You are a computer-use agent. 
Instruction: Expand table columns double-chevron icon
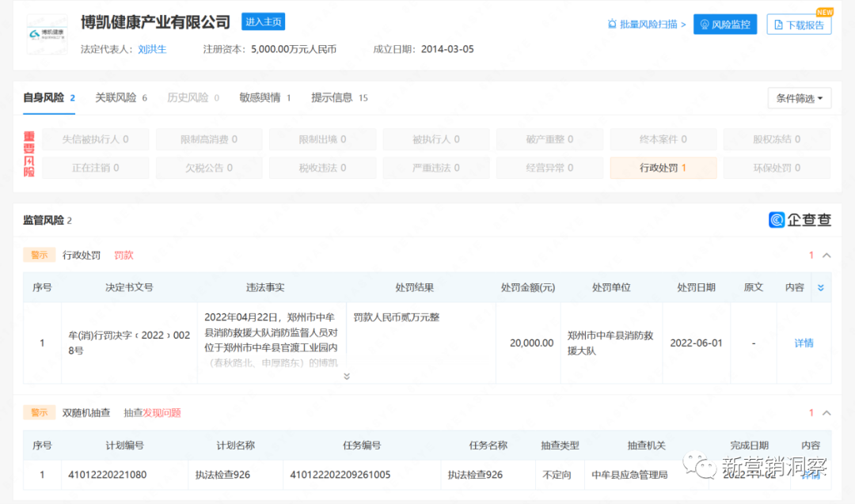point(821,288)
